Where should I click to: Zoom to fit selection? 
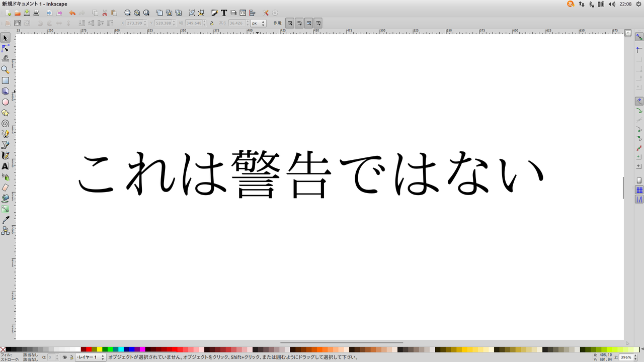point(127,13)
